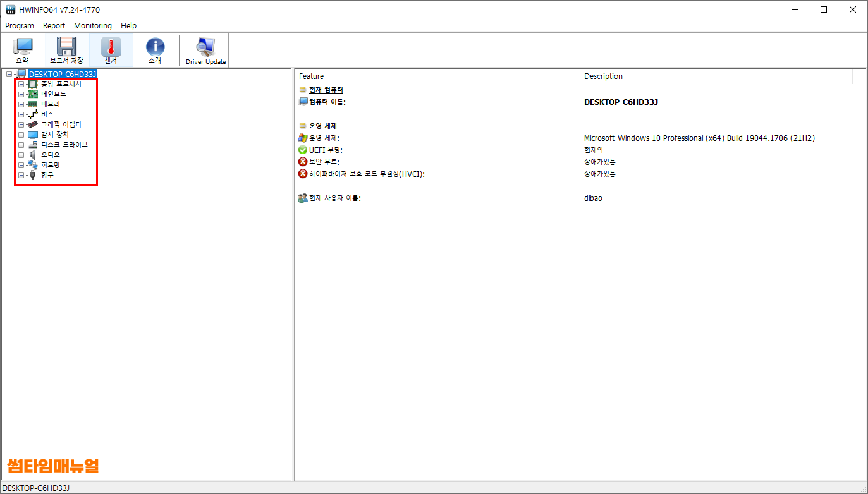Viewport: 868px width, 494px height.
Task: Select the 항구 USB plug icon
Action: [x=33, y=175]
